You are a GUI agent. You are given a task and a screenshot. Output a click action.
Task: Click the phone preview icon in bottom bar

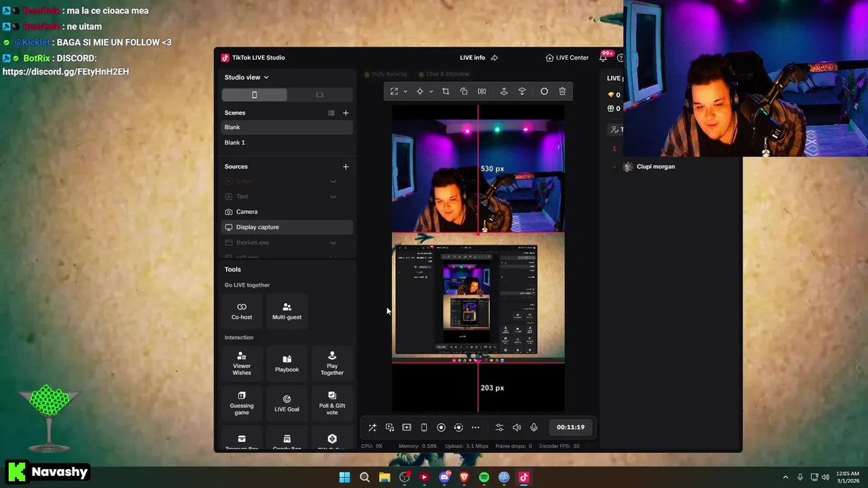[x=424, y=428]
